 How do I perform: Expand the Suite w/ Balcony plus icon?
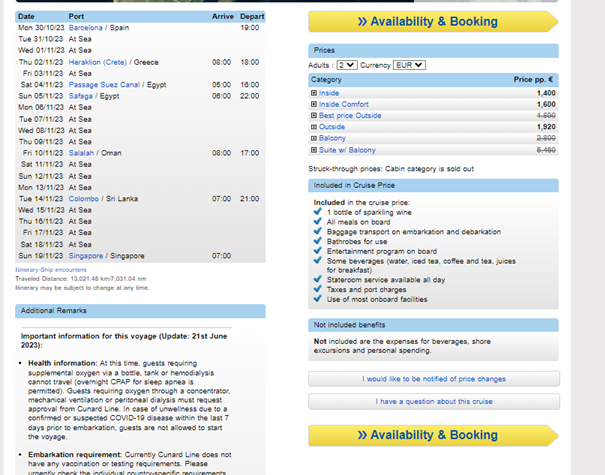[x=314, y=150]
